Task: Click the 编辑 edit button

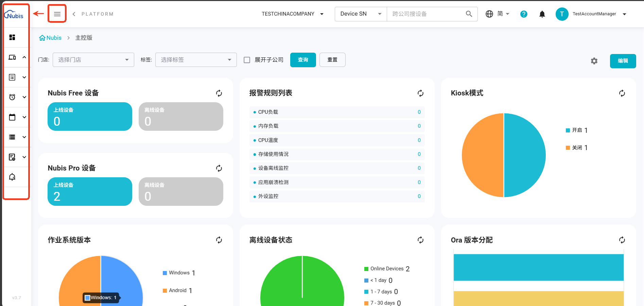Action: [623, 61]
